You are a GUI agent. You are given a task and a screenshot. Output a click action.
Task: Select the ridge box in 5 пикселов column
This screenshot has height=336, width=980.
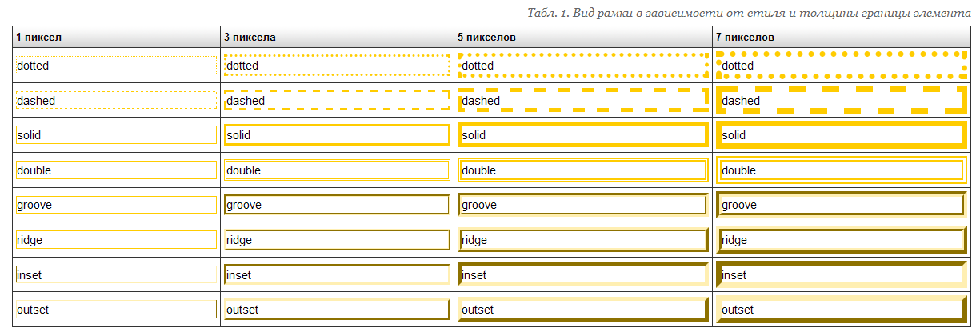click(x=583, y=240)
